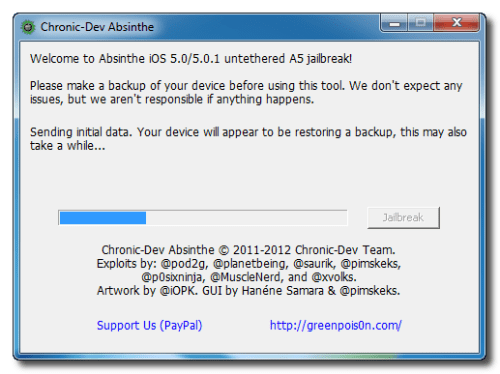This screenshot has height=374, width=500.
Task: Close the Chronic-Dev Absinthe window
Action: click(x=456, y=23)
